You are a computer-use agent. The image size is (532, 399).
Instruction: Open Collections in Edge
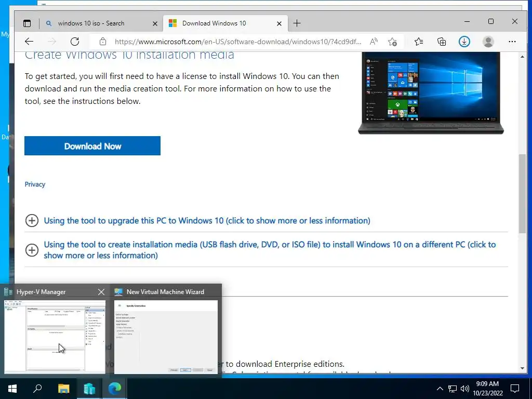(x=442, y=42)
